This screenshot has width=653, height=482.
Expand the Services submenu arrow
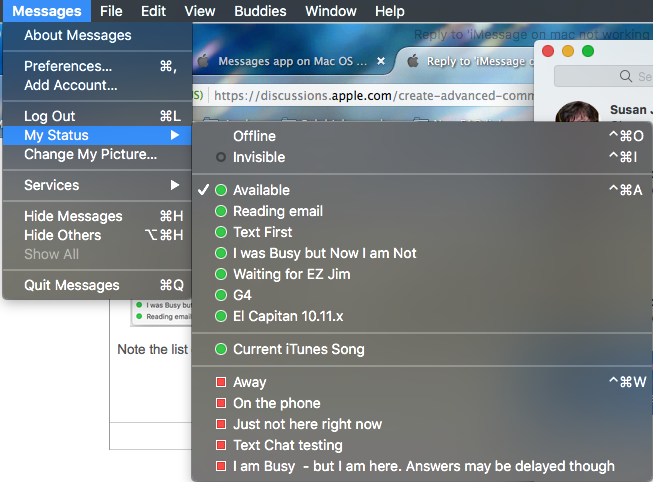point(175,185)
